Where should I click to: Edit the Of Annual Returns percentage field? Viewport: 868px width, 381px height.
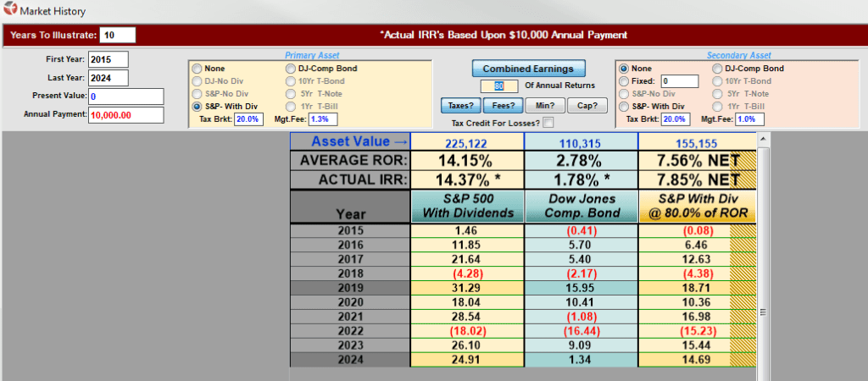point(499,86)
